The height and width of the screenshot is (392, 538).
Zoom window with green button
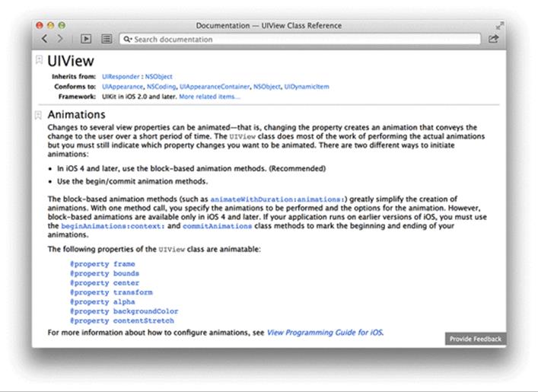pos(62,25)
